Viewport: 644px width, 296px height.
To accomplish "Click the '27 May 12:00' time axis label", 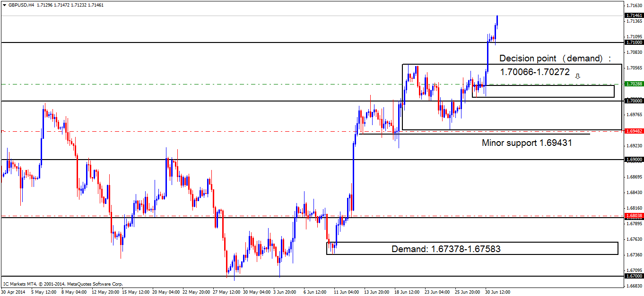I will pyautogui.click(x=226, y=292).
